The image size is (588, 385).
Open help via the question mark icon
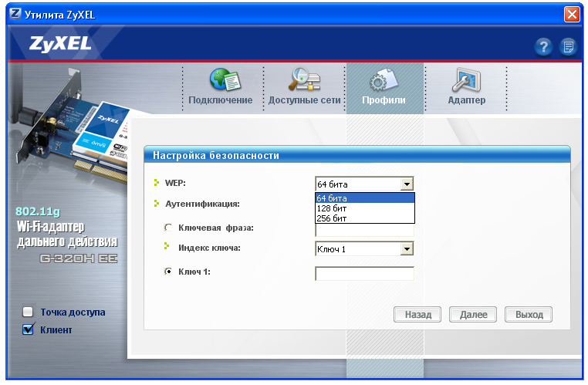click(x=543, y=47)
